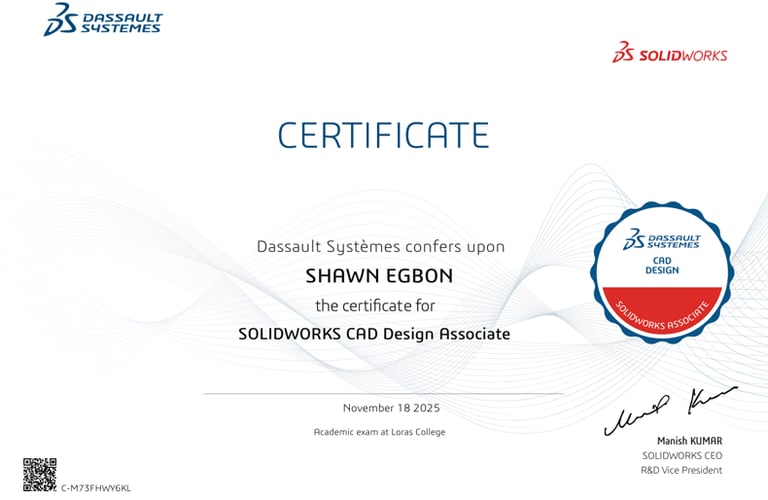Click 'CAD DESIGN' text inside badge
The height and width of the screenshot is (500, 768).
pyautogui.click(x=662, y=265)
